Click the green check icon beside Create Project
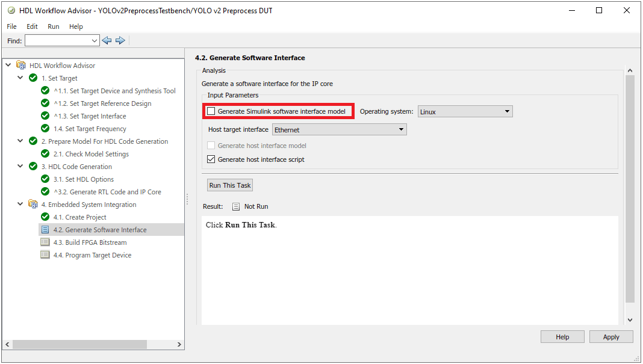Viewport: 643px width, 364px height. coord(45,217)
